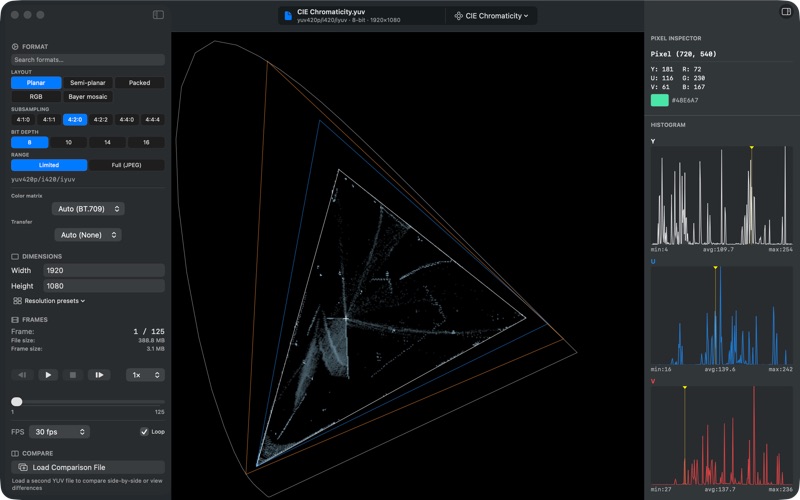Click the CIE Chromaticity view mode icon
This screenshot has height=500, width=800.
458,16
